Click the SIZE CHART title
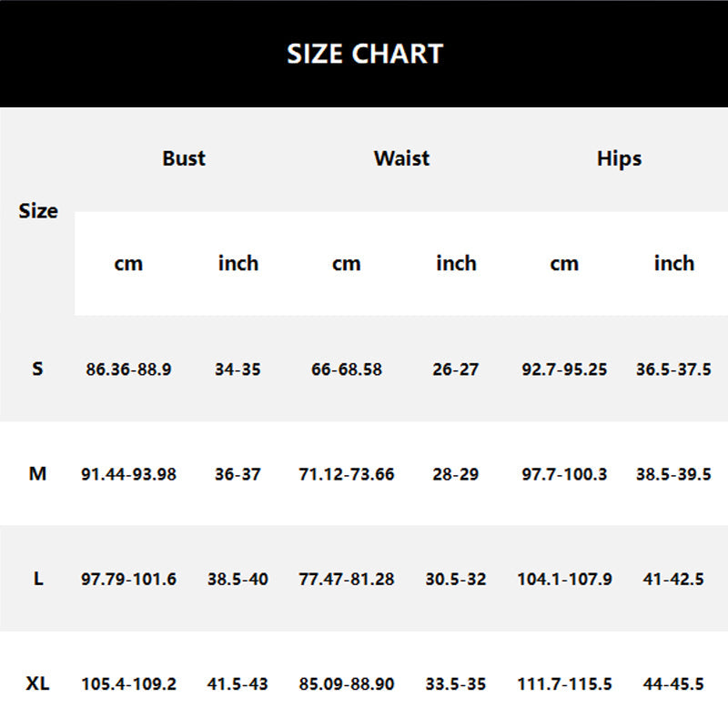The image size is (728, 728). pyautogui.click(x=364, y=54)
